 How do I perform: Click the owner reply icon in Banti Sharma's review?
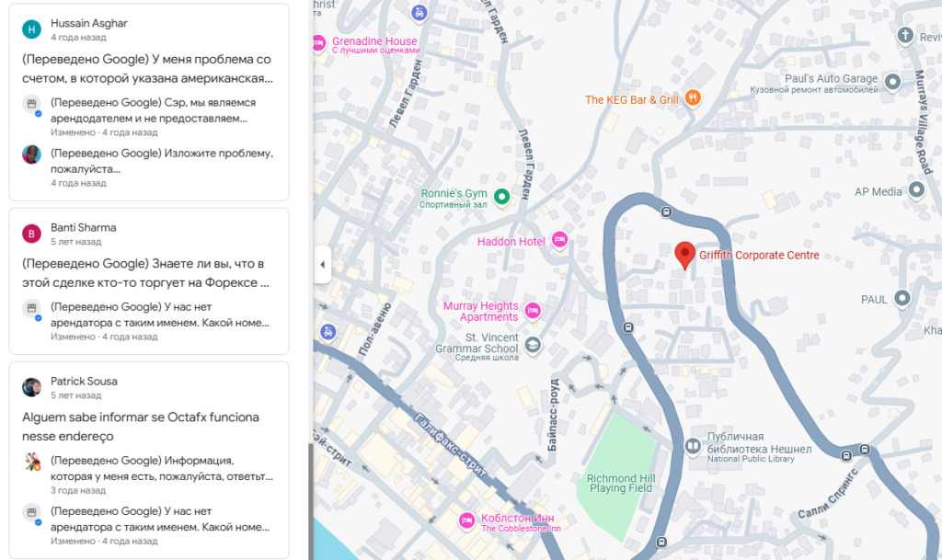point(32,309)
